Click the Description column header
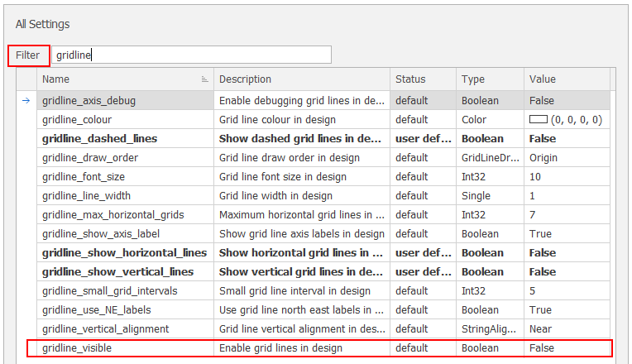The height and width of the screenshot is (364, 632). pos(301,79)
